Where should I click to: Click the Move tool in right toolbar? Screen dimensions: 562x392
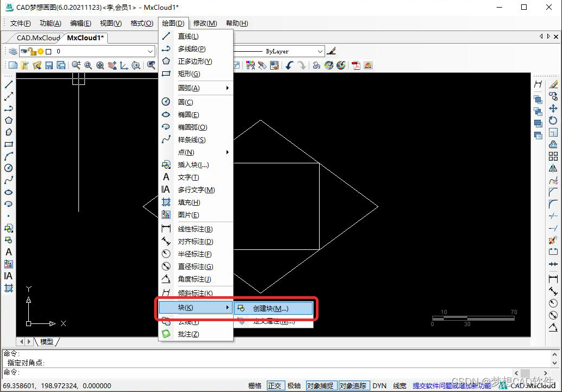click(553, 108)
